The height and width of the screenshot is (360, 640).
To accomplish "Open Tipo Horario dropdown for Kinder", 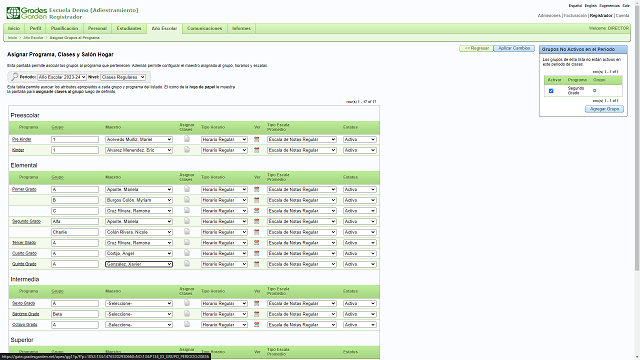I will pyautogui.click(x=224, y=150).
